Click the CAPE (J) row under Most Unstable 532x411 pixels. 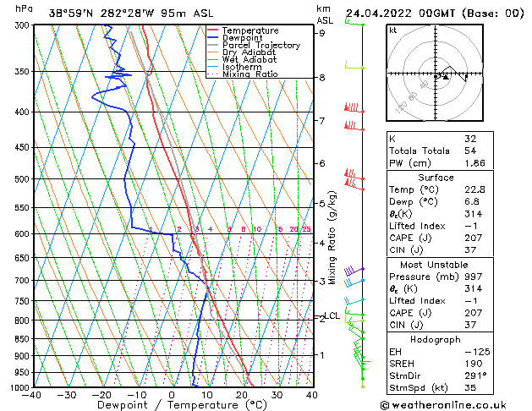pos(440,313)
